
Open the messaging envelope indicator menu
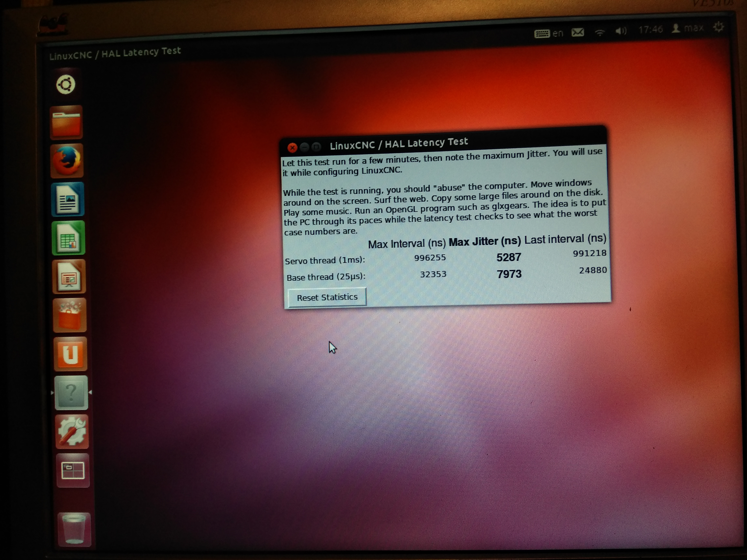(578, 32)
